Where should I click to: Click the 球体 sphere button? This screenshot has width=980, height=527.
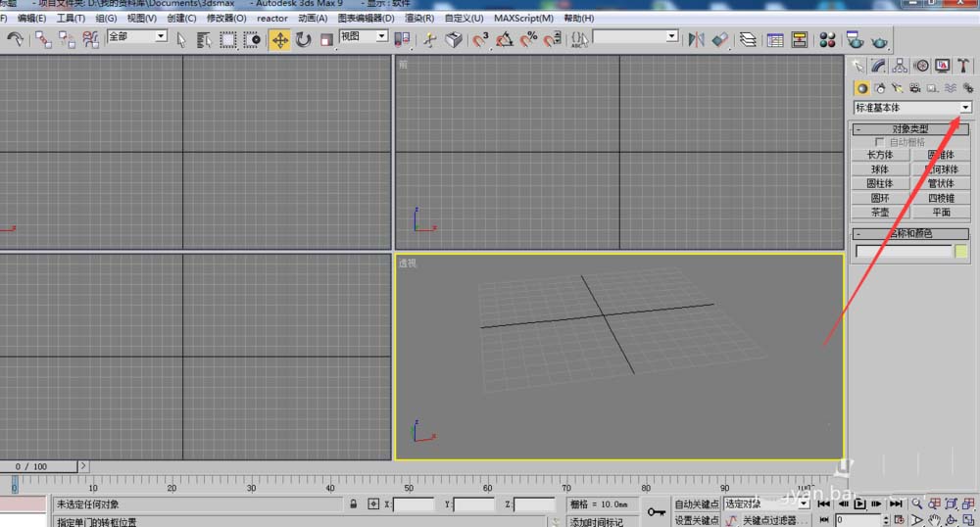tap(880, 169)
